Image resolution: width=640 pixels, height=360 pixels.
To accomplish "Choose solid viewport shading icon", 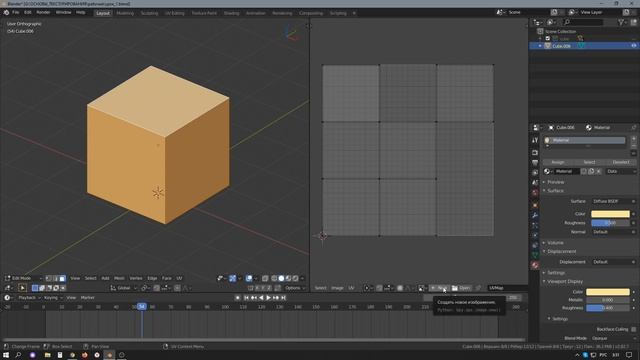I will click(x=281, y=278).
